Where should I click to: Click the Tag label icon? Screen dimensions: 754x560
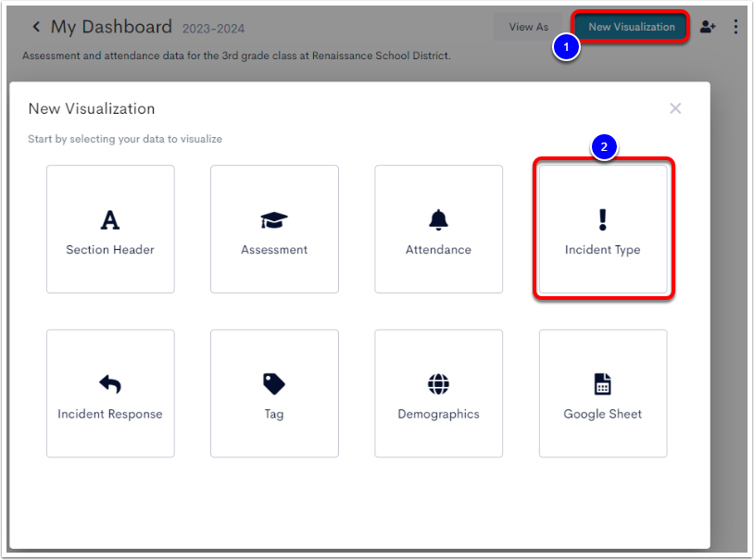274,384
